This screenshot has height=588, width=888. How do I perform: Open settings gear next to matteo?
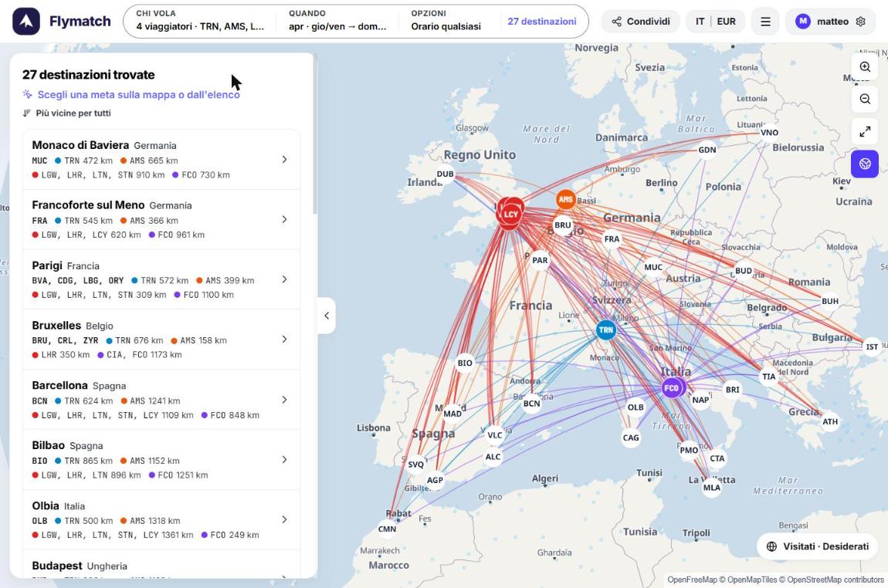[861, 22]
